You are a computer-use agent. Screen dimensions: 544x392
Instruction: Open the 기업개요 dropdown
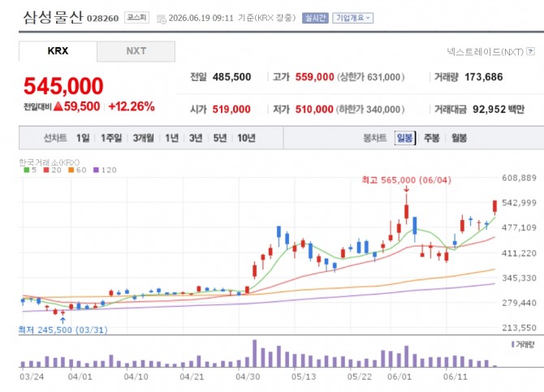(x=353, y=18)
